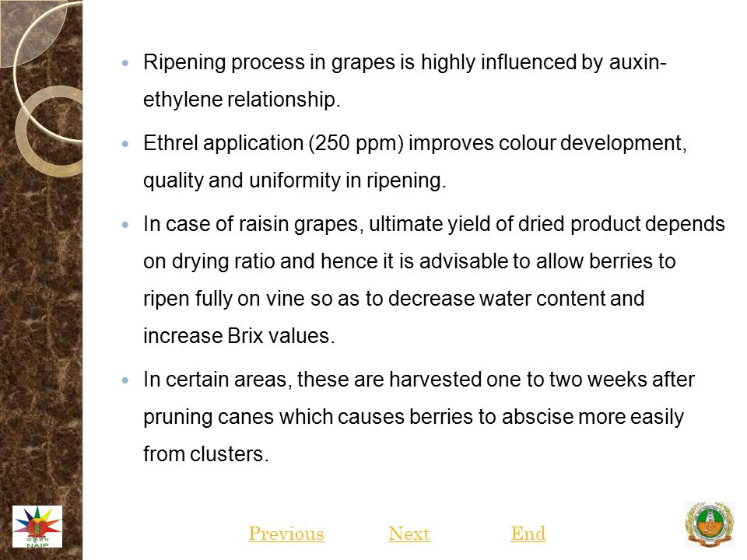Click the text 'ethylene relationship.'
Image resolution: width=747 pixels, height=560 pixels.
point(241,100)
